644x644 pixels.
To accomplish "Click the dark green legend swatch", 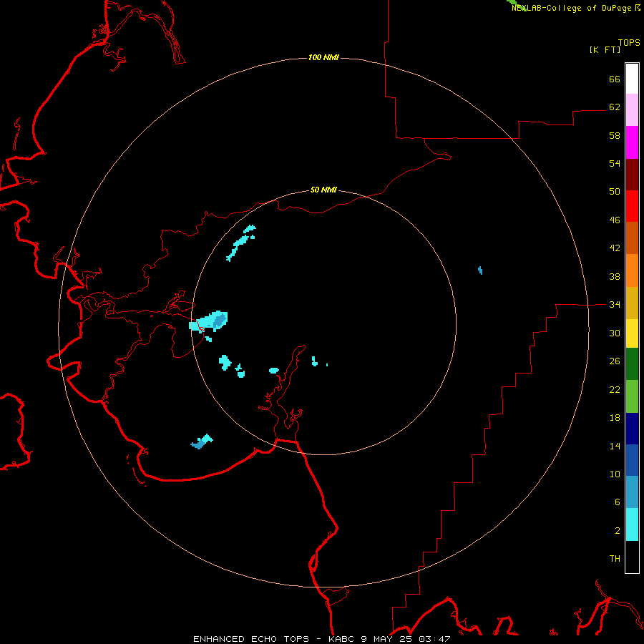I will coord(632,364).
